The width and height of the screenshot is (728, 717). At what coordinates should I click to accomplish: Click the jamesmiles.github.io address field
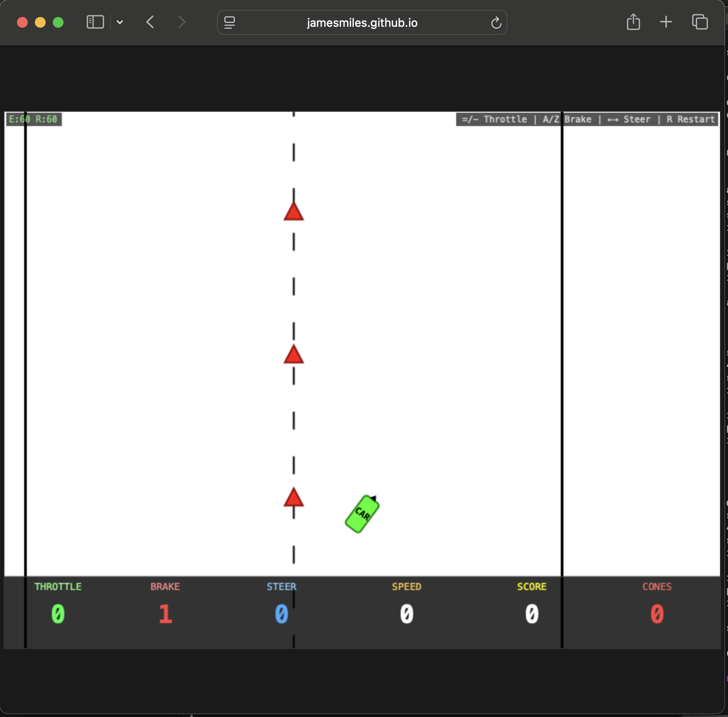pyautogui.click(x=362, y=22)
